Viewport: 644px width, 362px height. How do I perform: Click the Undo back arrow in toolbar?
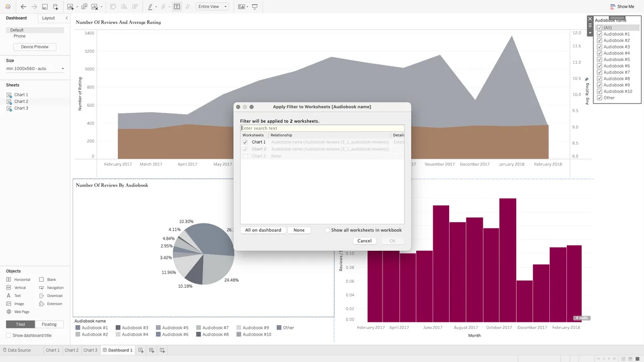click(x=23, y=7)
